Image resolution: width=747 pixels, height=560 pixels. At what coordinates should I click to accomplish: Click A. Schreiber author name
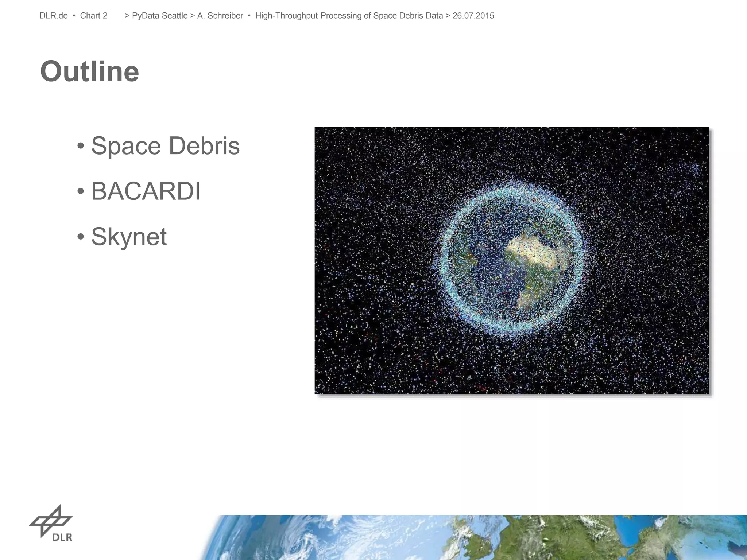pyautogui.click(x=220, y=16)
